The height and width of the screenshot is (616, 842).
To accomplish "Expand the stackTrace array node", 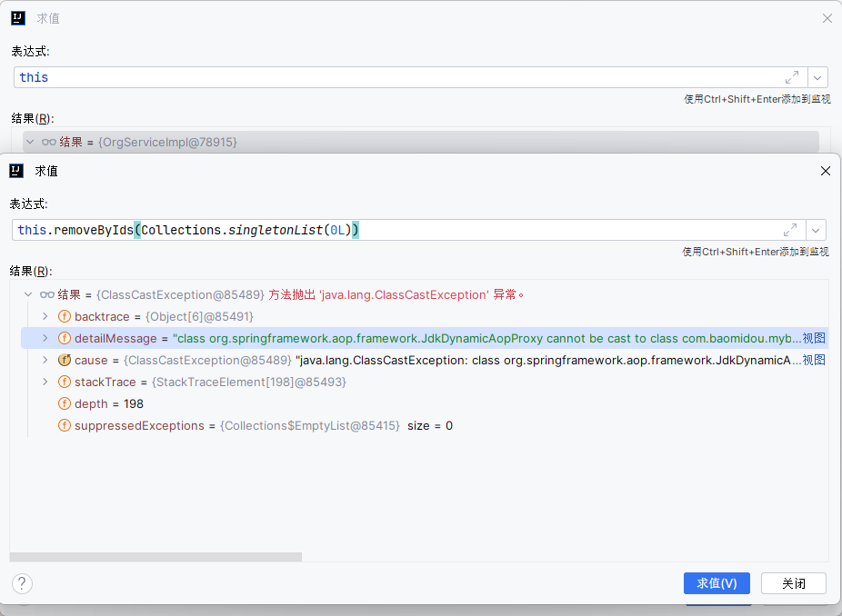I will [x=44, y=382].
